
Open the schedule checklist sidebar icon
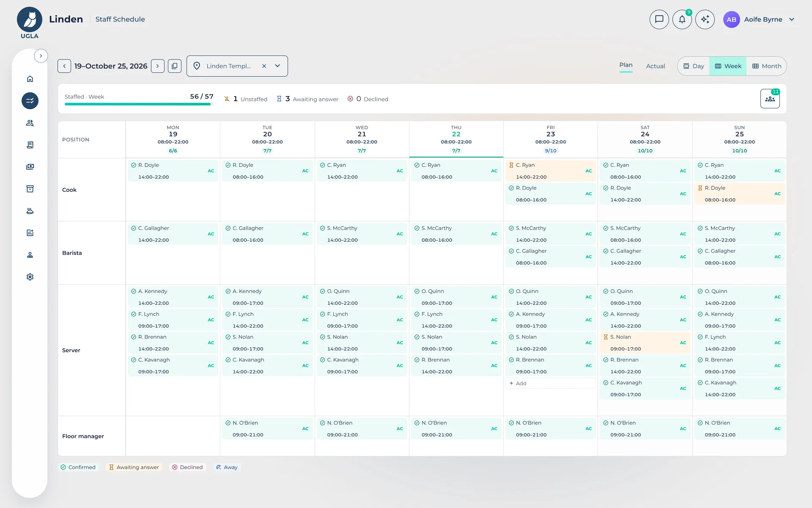pos(30,101)
